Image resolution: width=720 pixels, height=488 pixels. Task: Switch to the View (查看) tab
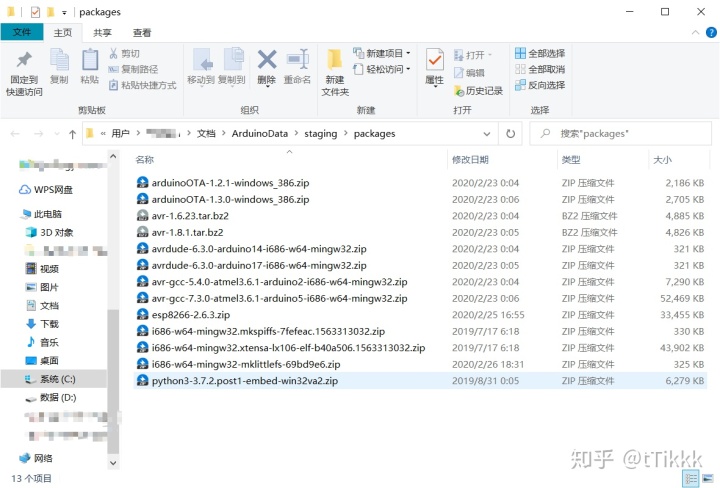142,33
